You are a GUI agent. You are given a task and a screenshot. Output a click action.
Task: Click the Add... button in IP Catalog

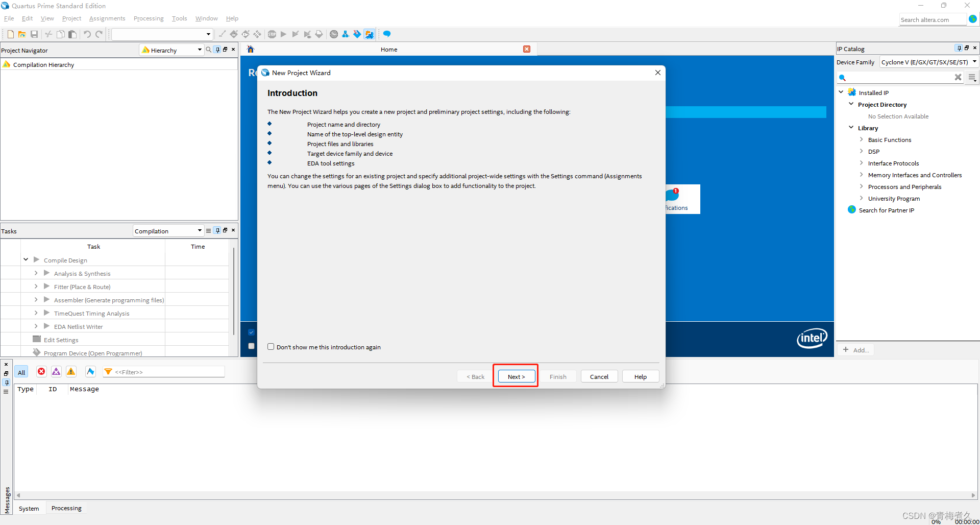(856, 350)
